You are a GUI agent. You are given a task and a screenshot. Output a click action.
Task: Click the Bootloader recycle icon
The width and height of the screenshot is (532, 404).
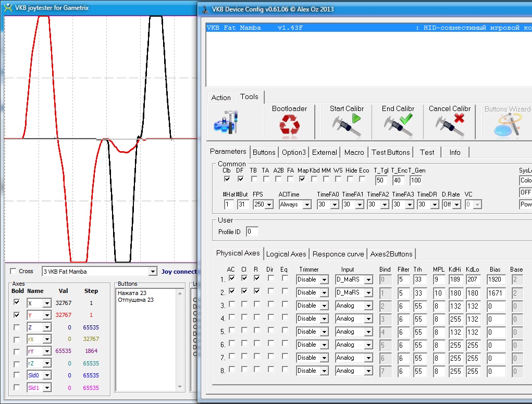[289, 126]
